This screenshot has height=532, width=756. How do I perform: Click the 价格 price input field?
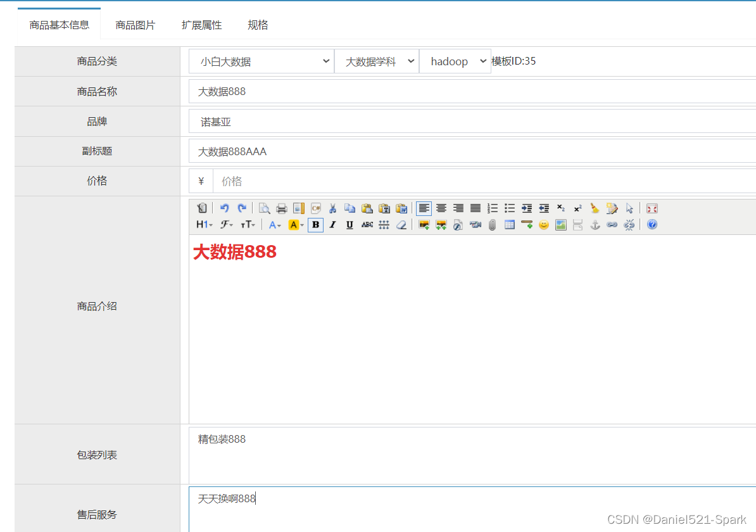[484, 181]
